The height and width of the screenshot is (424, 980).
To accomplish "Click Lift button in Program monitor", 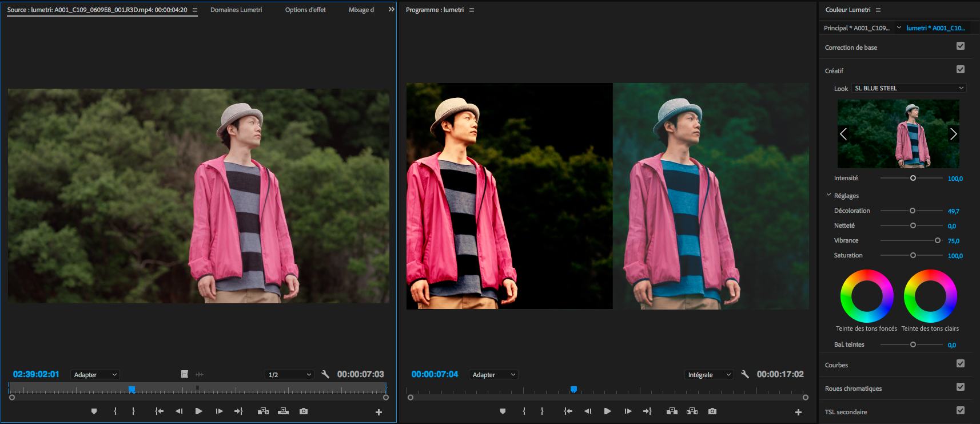I will click(x=672, y=411).
